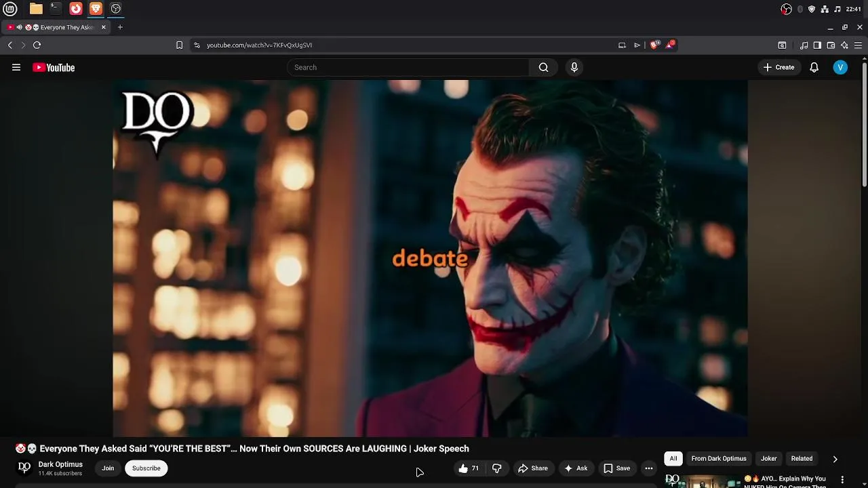Click the send arrow icon in address bar

[x=637, y=45]
